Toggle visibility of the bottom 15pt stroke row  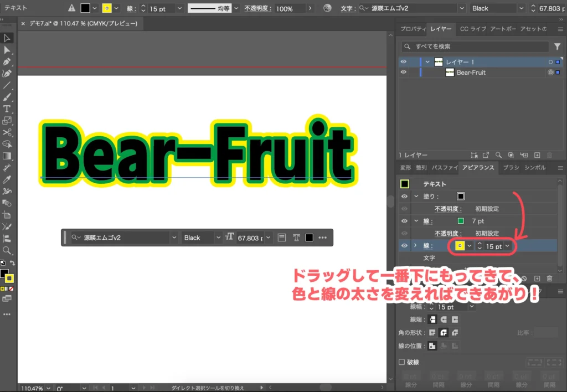[x=404, y=246]
